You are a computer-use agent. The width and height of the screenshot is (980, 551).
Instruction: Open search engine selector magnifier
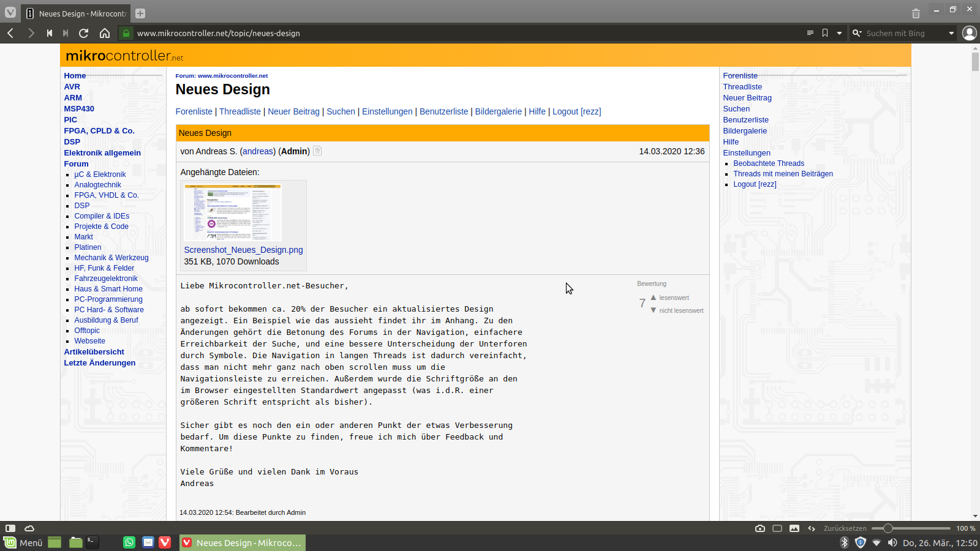pyautogui.click(x=857, y=33)
